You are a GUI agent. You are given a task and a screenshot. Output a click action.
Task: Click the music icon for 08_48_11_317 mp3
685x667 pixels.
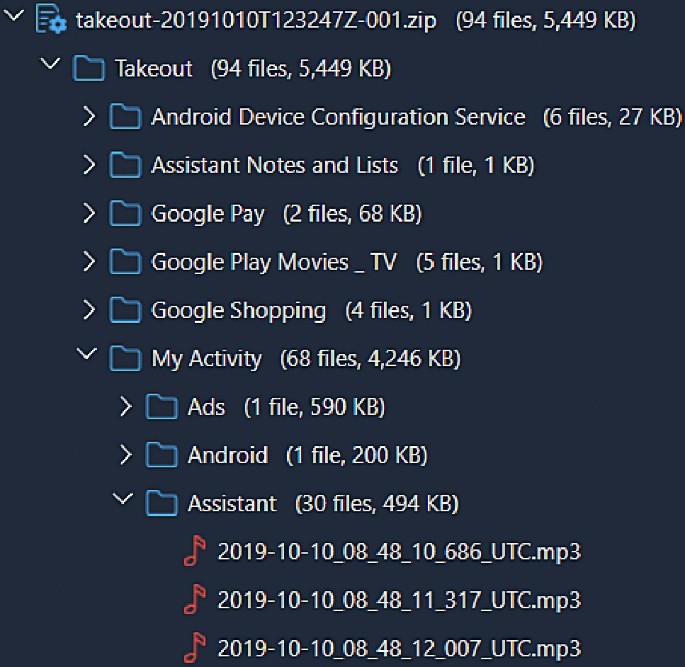coord(196,600)
